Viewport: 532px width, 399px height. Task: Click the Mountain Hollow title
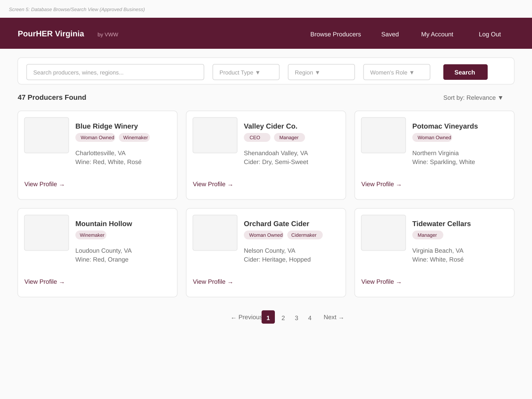(x=104, y=224)
